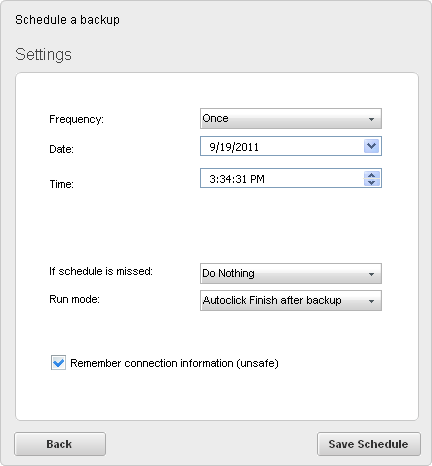The width and height of the screenshot is (432, 466).
Task: Decrease time with the down spinner arrow
Action: (372, 182)
